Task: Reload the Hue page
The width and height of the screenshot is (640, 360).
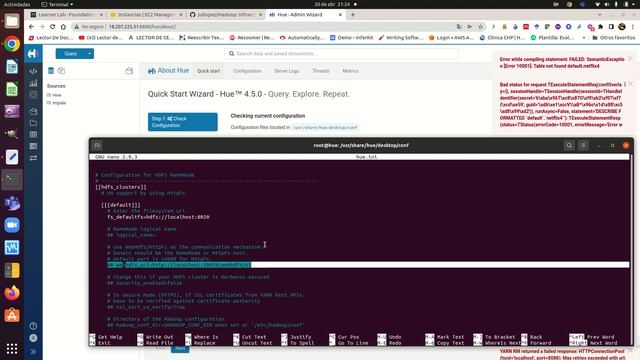Action: pyautogui.click(x=52, y=27)
